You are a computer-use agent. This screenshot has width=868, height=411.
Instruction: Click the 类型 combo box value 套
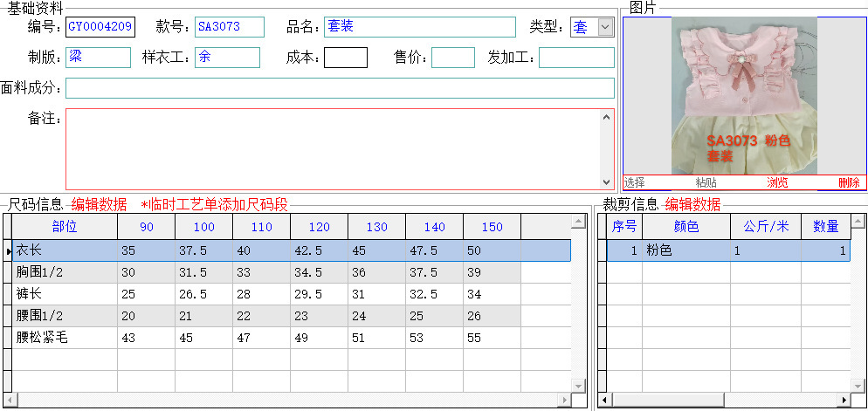584,26
